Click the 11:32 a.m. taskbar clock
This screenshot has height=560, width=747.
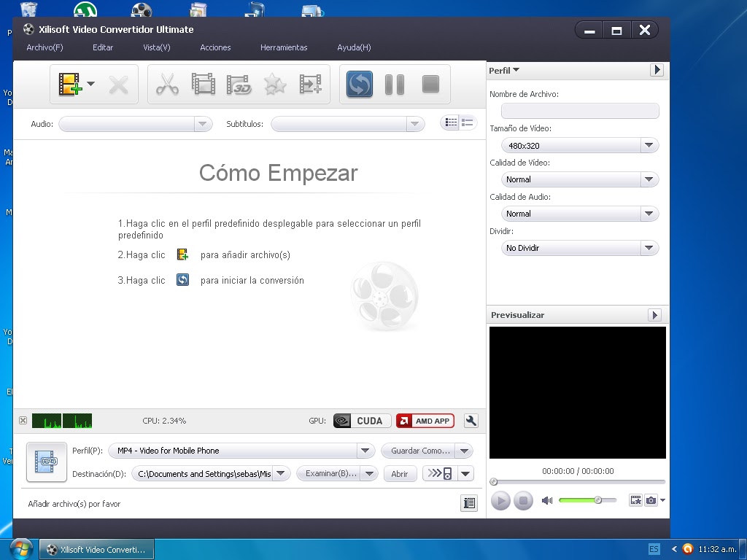[717, 549]
